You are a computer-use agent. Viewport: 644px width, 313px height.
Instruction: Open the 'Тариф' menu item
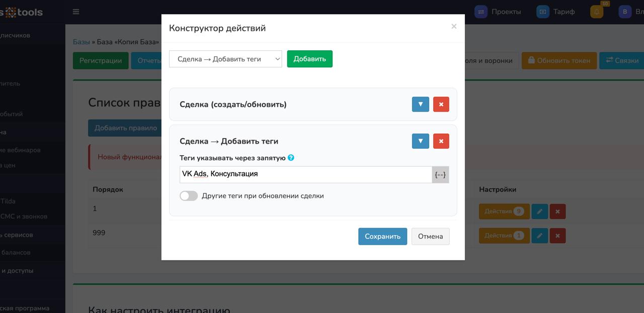[556, 12]
